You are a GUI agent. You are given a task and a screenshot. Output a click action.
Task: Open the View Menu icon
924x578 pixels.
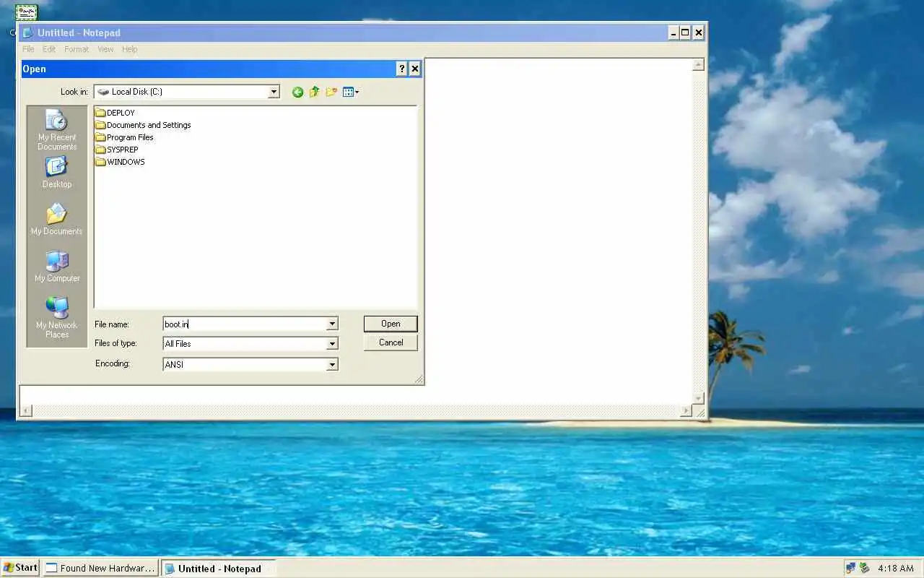click(x=351, y=92)
